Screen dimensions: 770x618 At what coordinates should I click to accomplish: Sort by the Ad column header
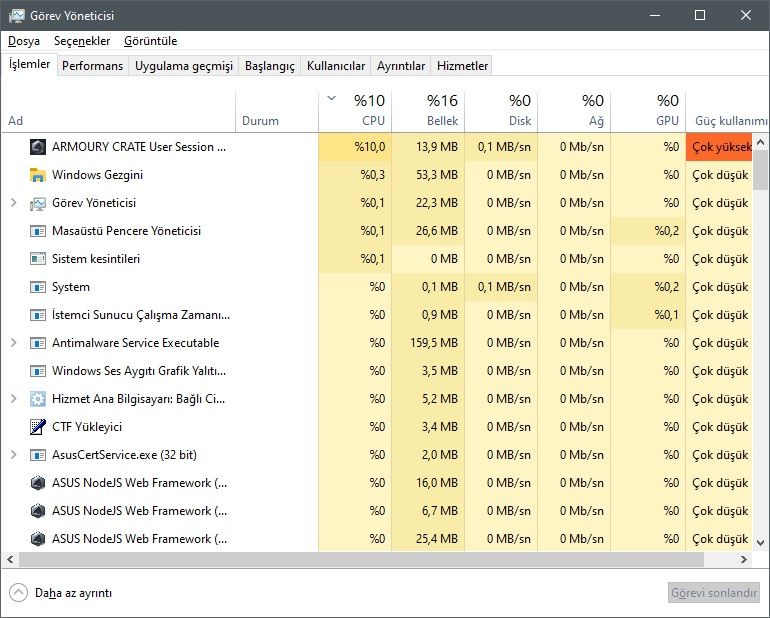tap(118, 112)
